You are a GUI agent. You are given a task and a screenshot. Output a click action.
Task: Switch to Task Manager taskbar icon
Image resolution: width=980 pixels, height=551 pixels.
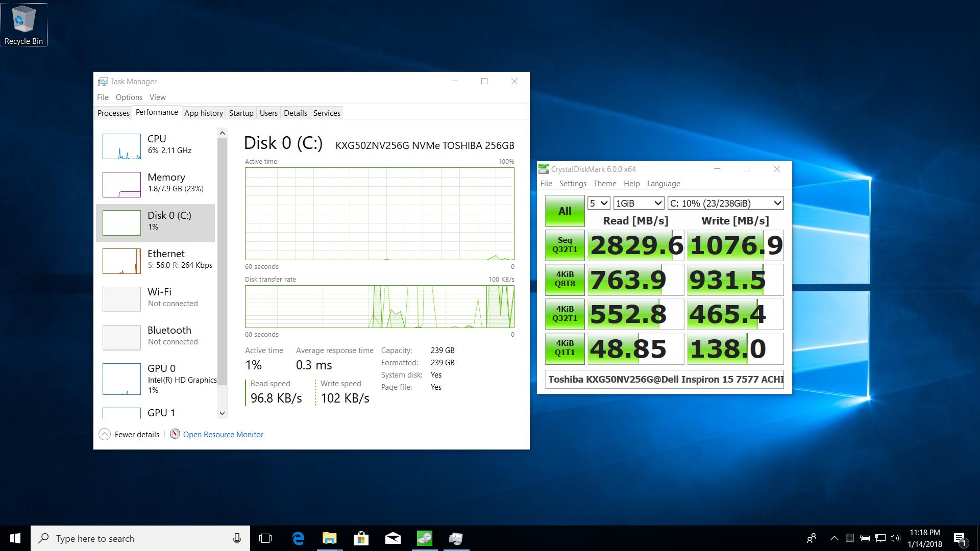456,538
